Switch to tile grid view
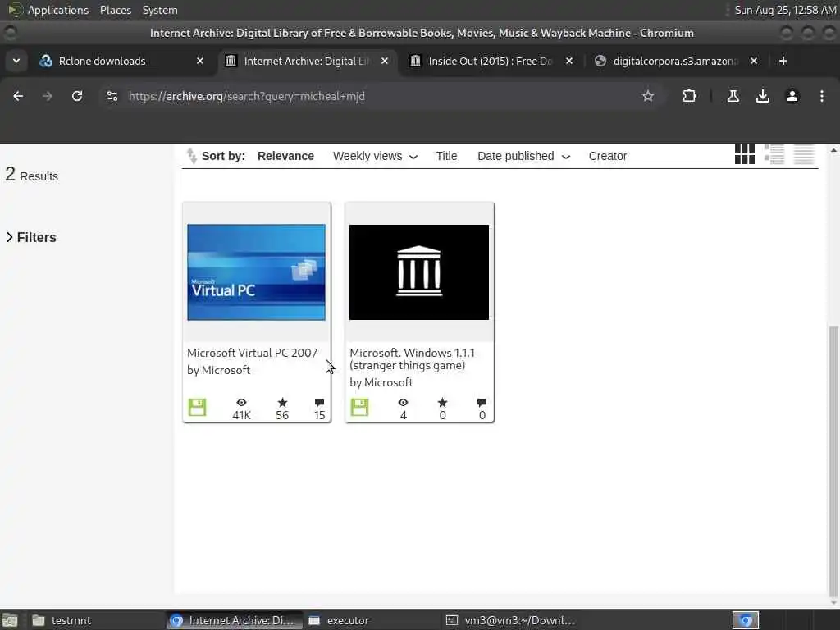 pyautogui.click(x=745, y=154)
